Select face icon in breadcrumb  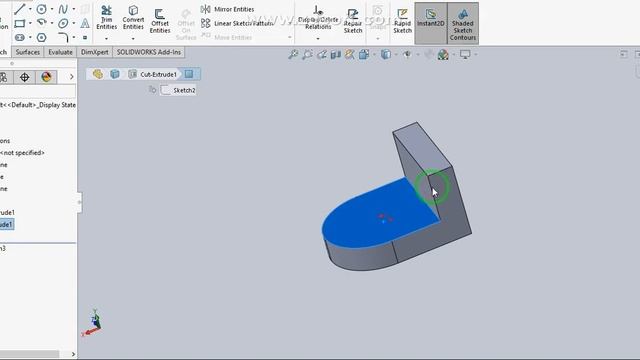tap(189, 74)
